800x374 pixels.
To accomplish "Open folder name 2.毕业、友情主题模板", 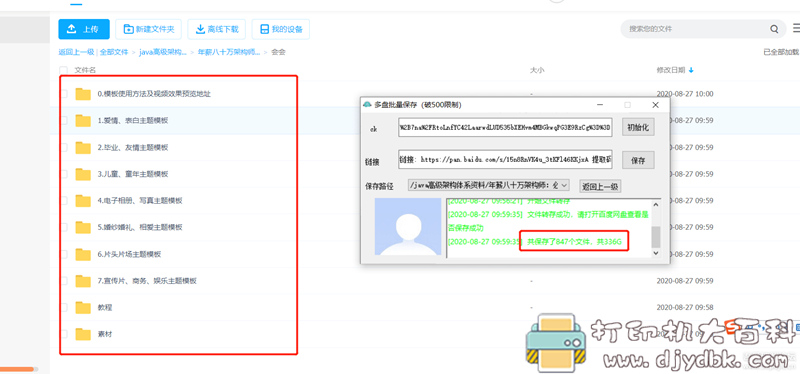I will click(133, 147).
